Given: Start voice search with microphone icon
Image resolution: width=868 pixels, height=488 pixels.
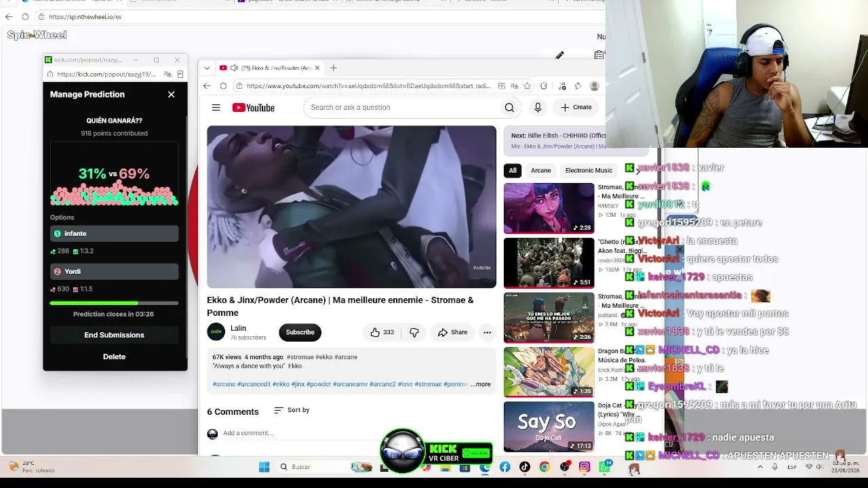Looking at the screenshot, I should pos(538,107).
